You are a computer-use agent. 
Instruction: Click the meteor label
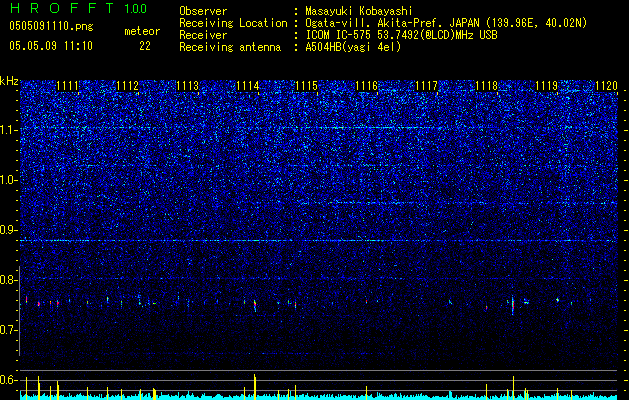[x=142, y=31]
